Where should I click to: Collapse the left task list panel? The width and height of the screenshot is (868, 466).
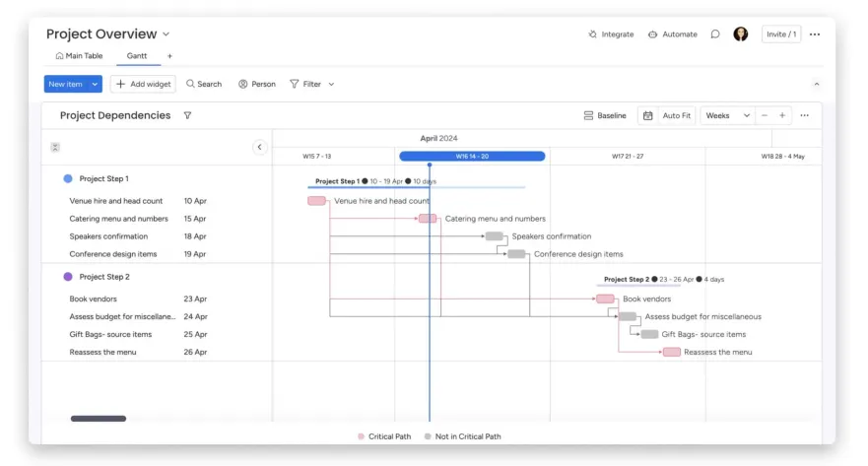pyautogui.click(x=260, y=148)
